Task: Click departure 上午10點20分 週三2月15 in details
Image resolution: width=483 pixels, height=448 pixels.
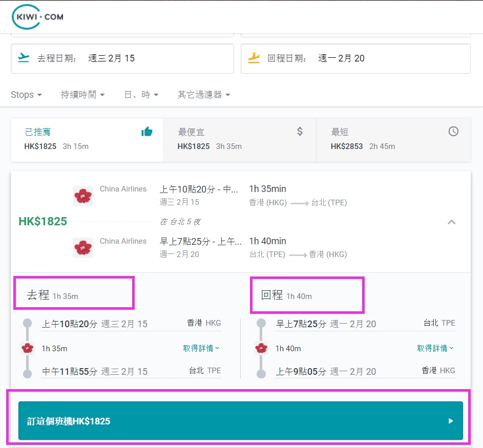Action: click(x=95, y=324)
